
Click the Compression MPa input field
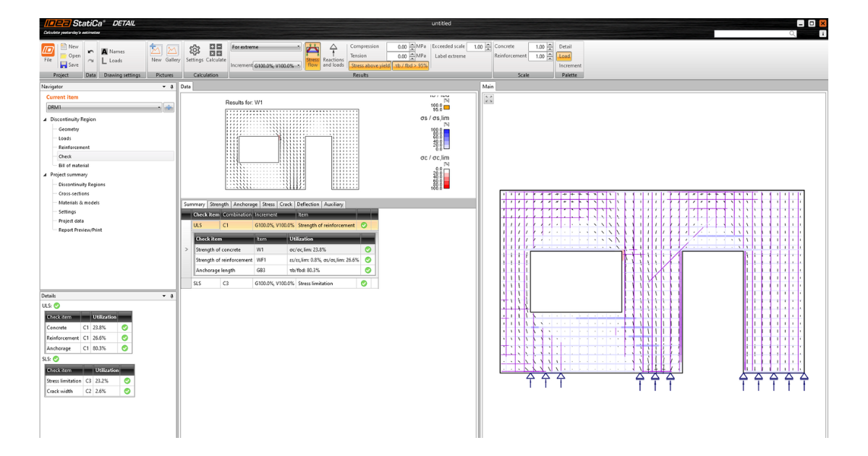pyautogui.click(x=398, y=47)
